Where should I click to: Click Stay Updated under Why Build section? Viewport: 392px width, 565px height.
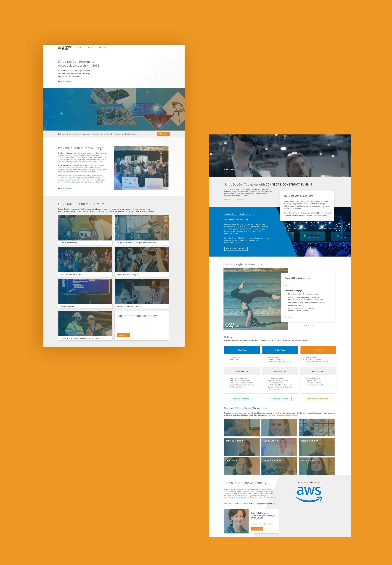(65, 188)
